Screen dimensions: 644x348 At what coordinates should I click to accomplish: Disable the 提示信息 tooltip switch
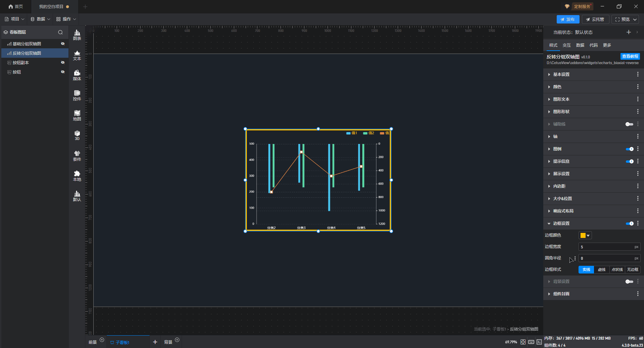click(x=629, y=161)
